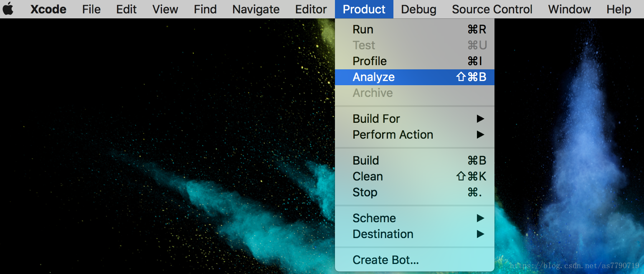Open the File menu
Screen dimensions: 644x274
[x=91, y=9]
